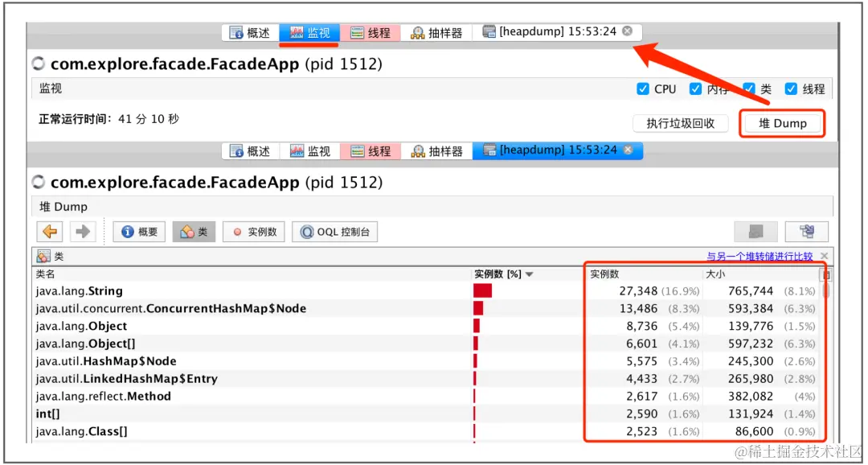Sort by the 类名 column header
Image resolution: width=868 pixels, height=465 pixels.
pyautogui.click(x=252, y=274)
